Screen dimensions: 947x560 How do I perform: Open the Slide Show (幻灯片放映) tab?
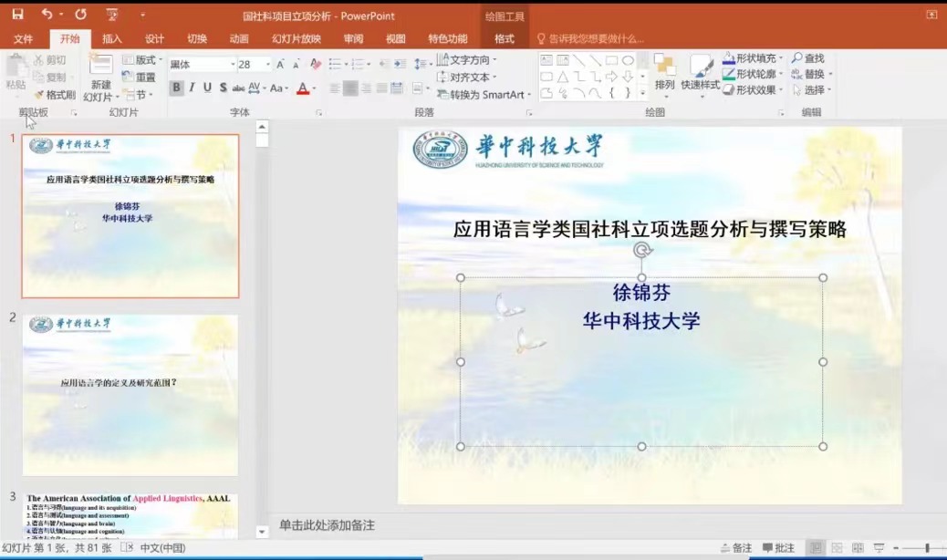297,39
